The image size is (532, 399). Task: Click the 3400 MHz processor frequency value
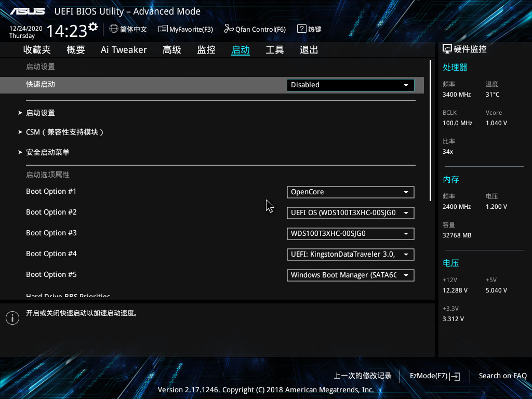(457, 95)
